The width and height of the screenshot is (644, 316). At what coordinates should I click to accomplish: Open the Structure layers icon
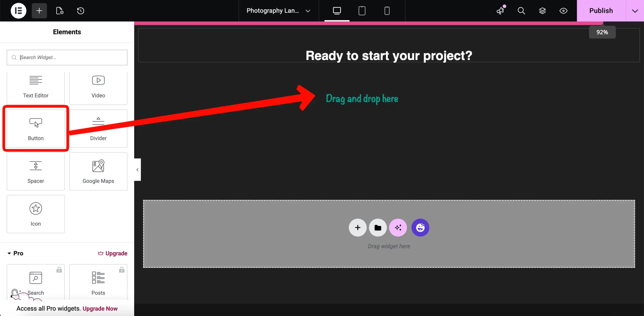tap(542, 11)
